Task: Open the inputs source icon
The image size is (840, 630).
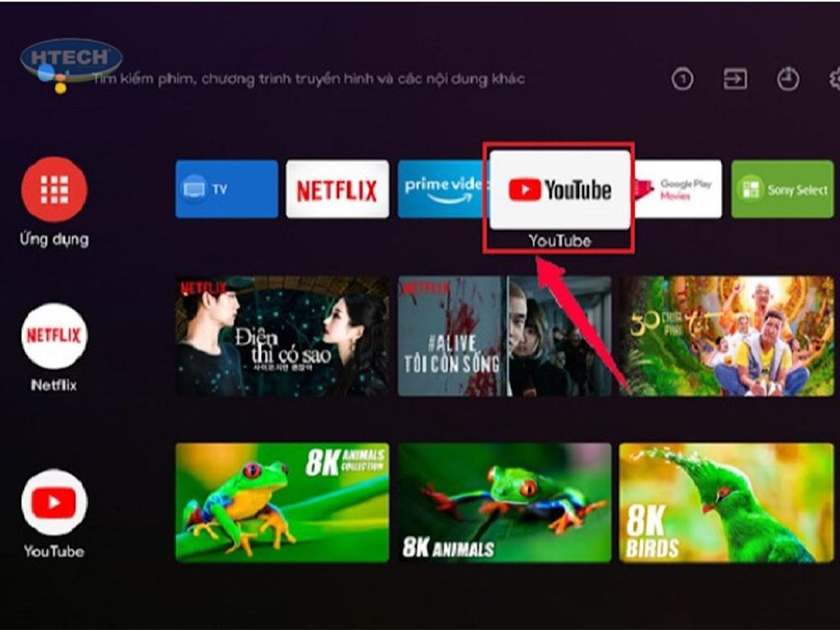Action: click(x=735, y=79)
